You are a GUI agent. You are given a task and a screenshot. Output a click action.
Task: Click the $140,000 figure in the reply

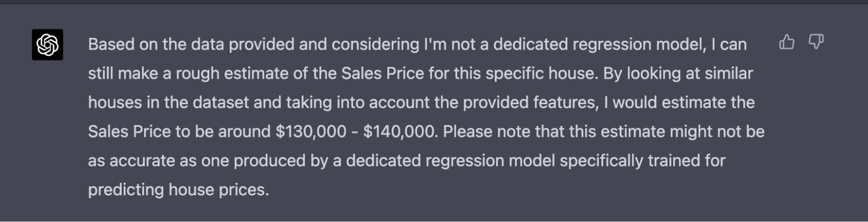[x=399, y=132]
